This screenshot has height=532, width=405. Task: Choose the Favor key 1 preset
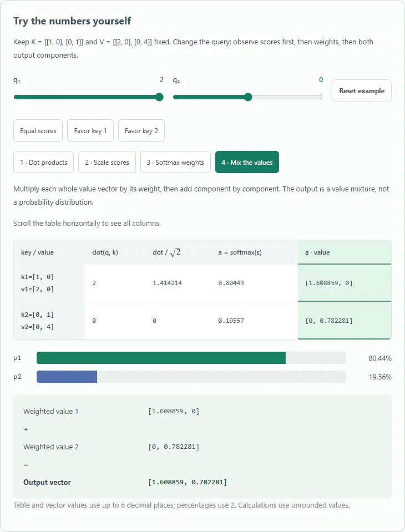pos(90,130)
